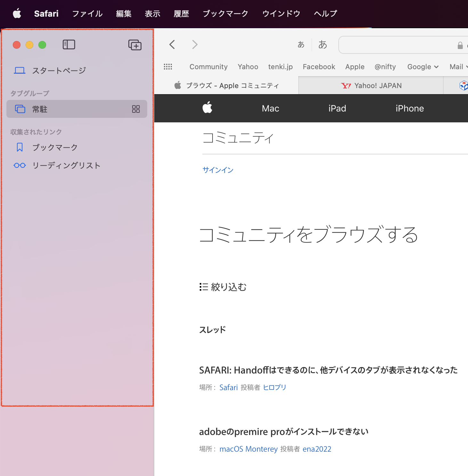Show tab overview grid for 常駐 group
Viewport: 468px width, 476px height.
(x=136, y=109)
